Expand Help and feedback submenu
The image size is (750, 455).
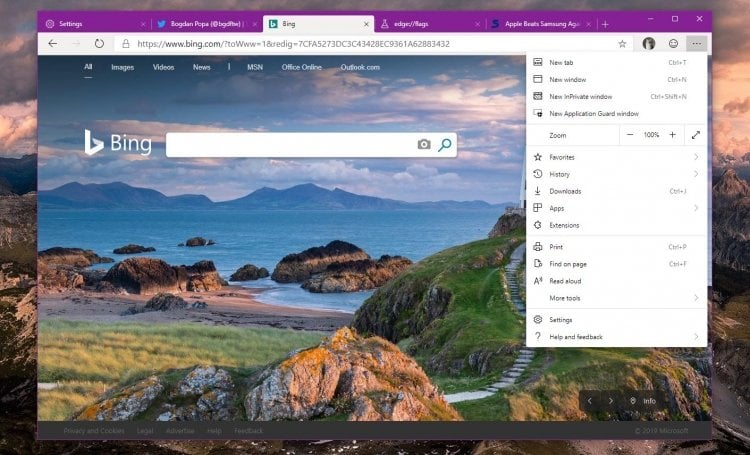(617, 337)
